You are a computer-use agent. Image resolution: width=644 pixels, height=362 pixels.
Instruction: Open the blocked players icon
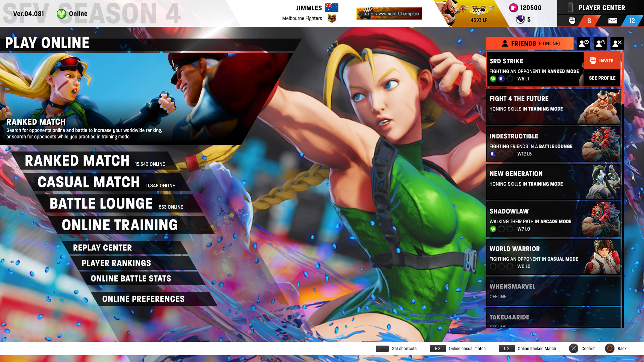coord(617,43)
